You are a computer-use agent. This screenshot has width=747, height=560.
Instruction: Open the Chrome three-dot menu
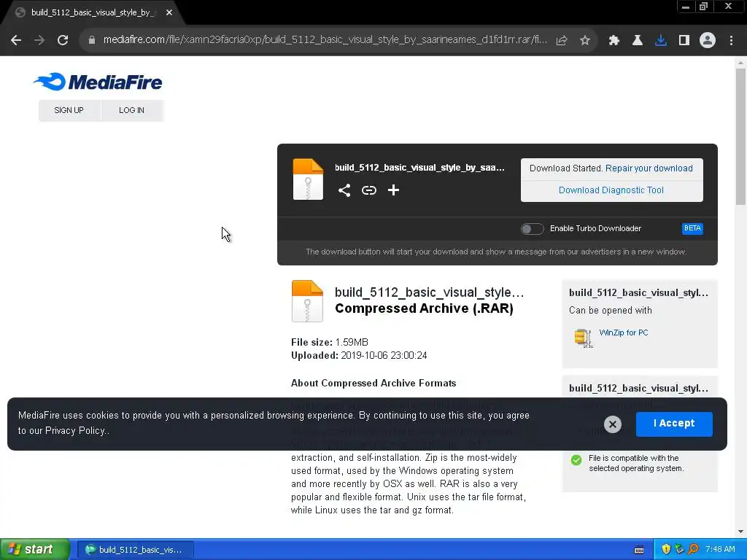coord(731,41)
